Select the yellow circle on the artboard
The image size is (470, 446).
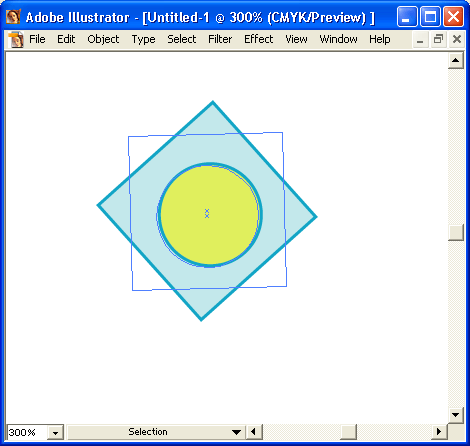(210, 215)
